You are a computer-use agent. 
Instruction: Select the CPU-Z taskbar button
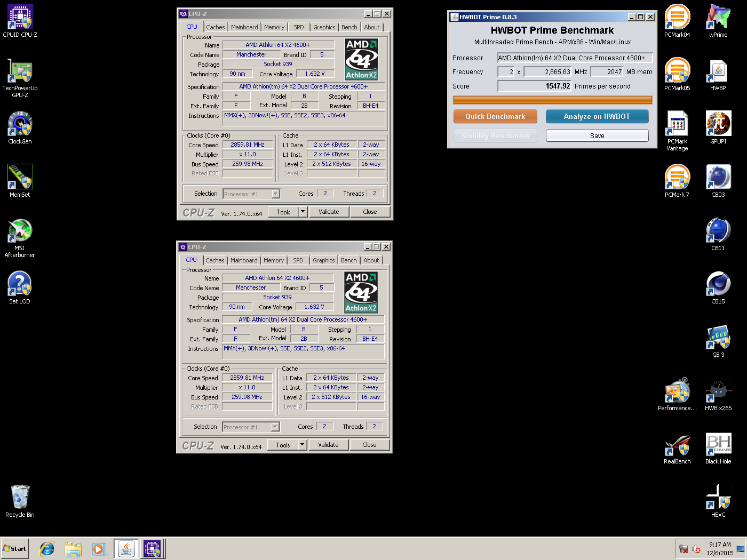[x=153, y=549]
